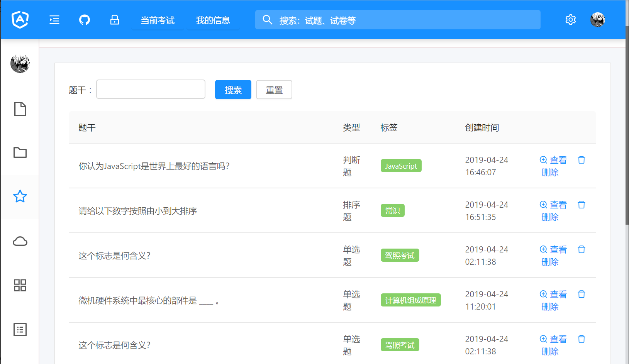The height and width of the screenshot is (364, 629).
Task: Toggle the sidebar collapse menu icon
Action: (54, 20)
